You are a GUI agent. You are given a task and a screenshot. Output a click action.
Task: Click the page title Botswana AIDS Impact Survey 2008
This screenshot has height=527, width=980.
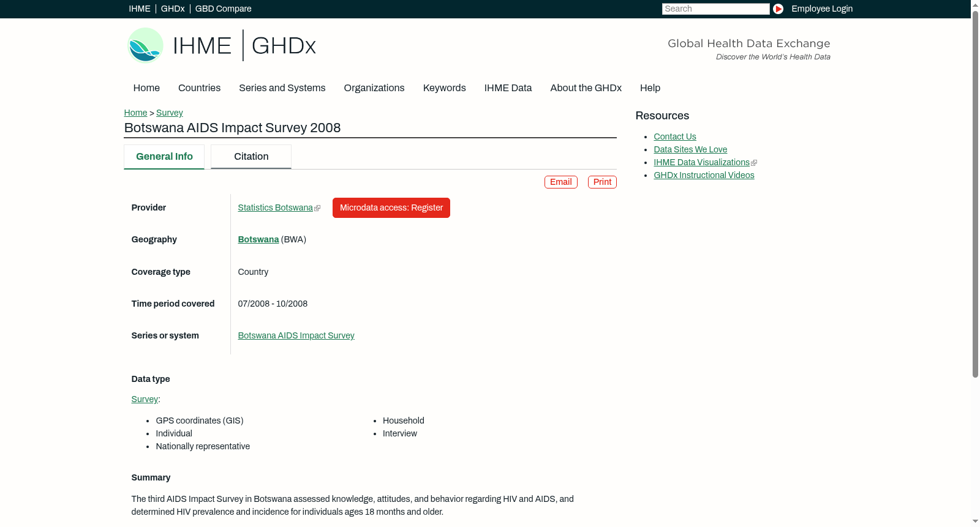(232, 128)
